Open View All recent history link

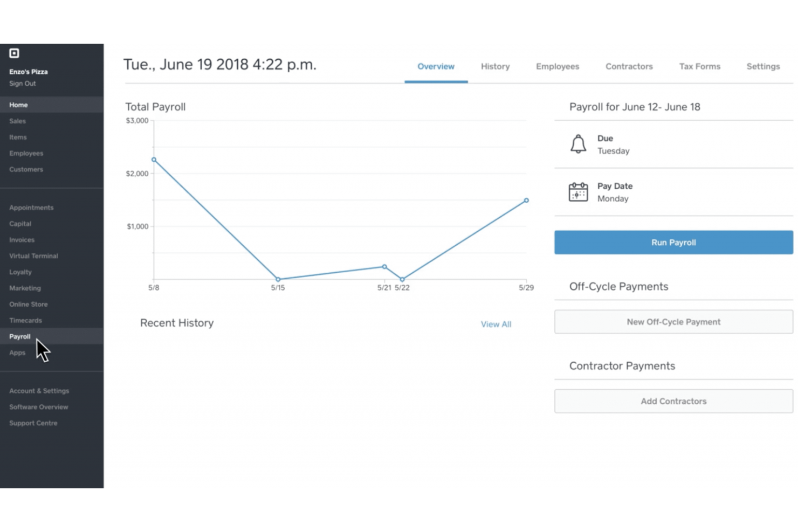pyautogui.click(x=496, y=324)
